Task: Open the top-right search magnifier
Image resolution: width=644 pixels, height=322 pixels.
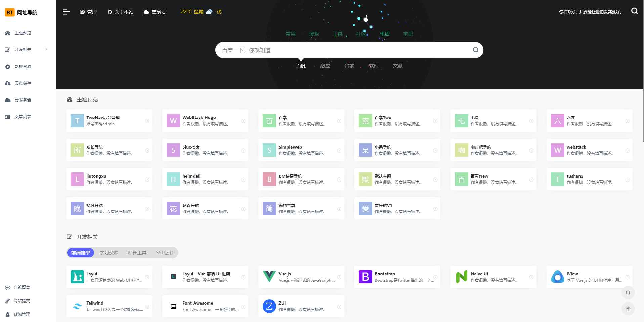Action: 634,11
